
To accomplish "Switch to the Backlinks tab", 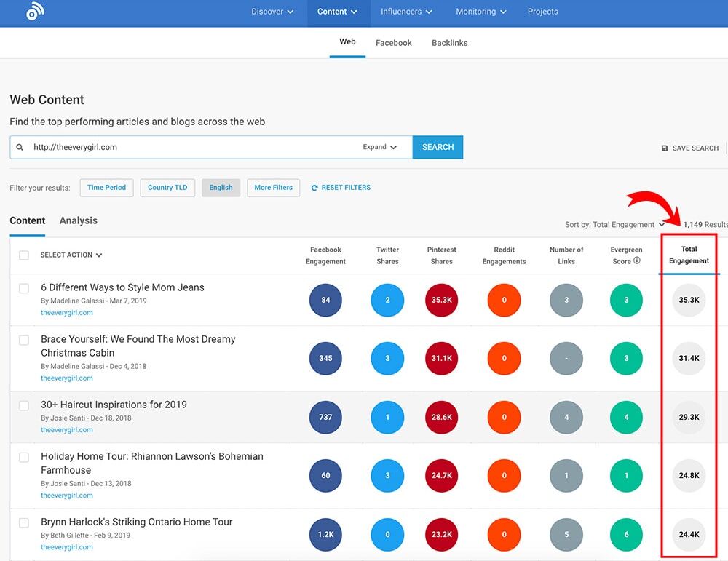I will point(449,43).
